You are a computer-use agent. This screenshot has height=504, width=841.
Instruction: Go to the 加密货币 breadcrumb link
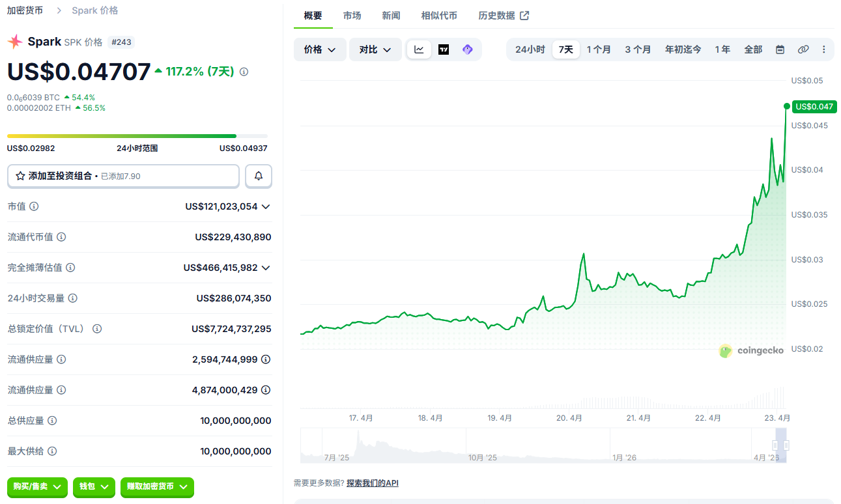[25, 10]
